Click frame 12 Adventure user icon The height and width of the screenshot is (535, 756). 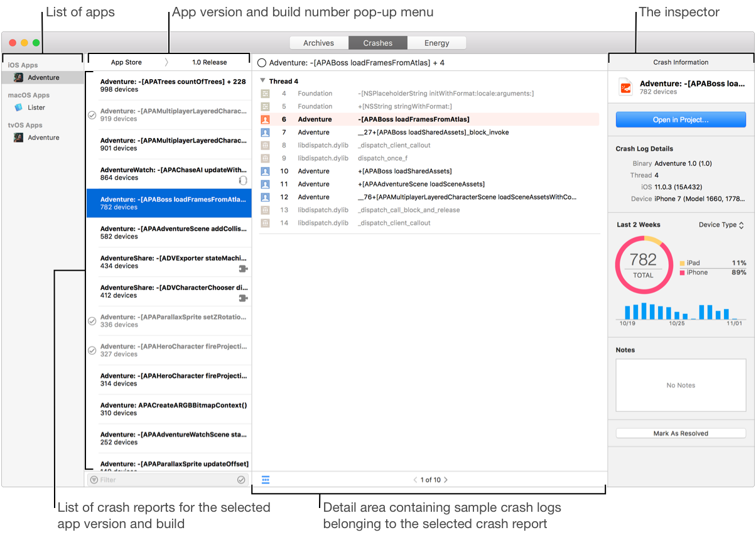tap(265, 197)
